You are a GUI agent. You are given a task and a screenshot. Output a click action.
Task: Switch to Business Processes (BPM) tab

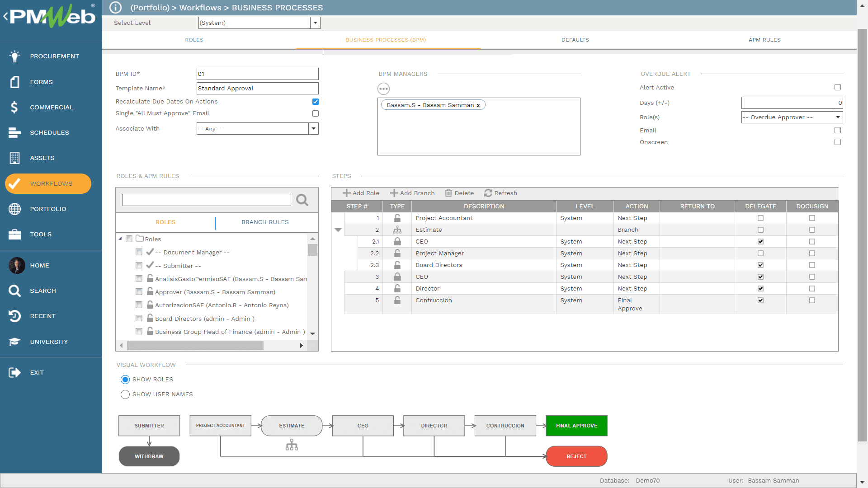[386, 40]
